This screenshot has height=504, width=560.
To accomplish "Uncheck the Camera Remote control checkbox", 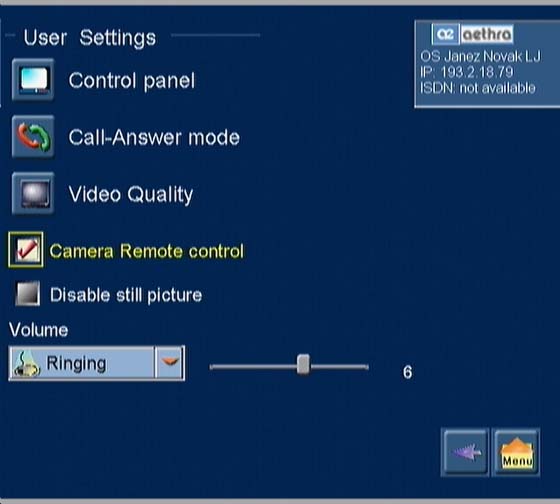I will pyautogui.click(x=26, y=250).
